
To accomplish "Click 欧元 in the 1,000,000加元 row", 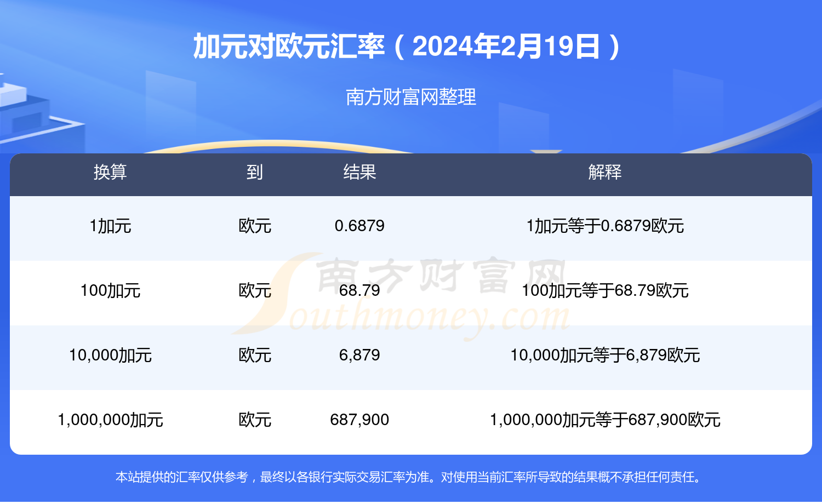I will (255, 420).
